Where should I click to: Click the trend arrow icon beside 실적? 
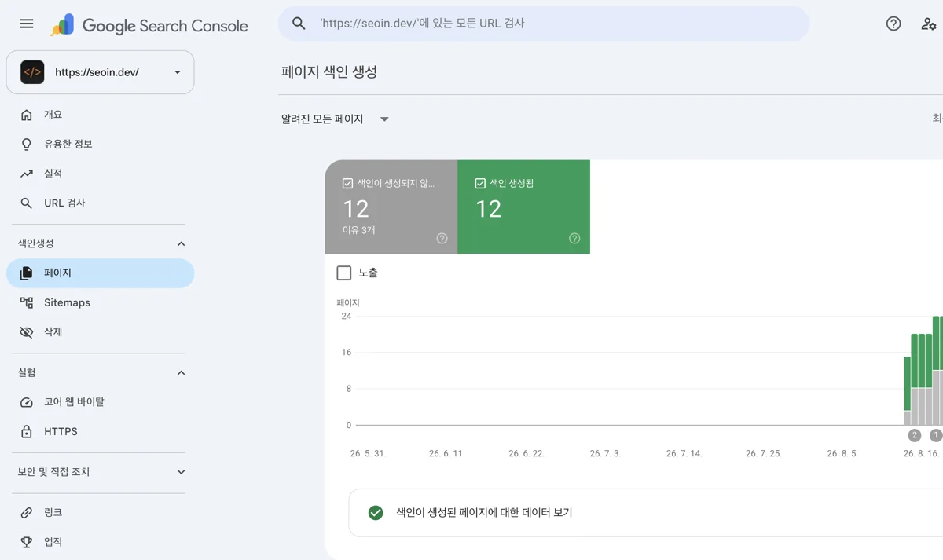27,174
